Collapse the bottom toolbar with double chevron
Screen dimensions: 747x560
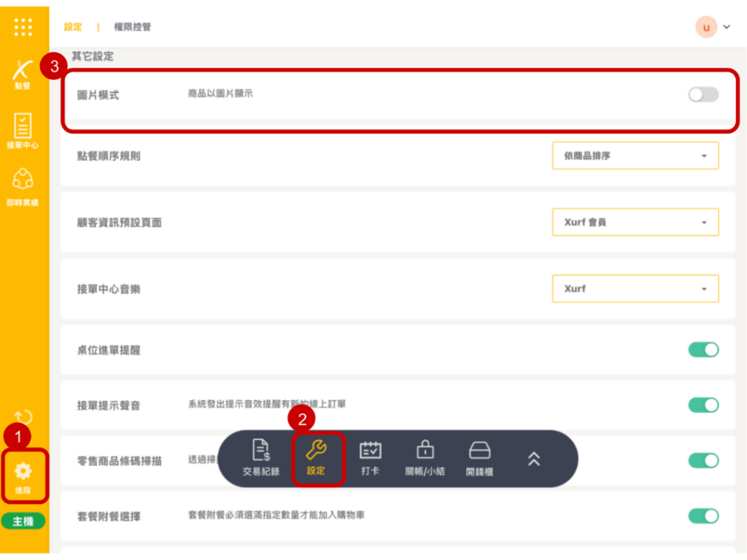534,459
